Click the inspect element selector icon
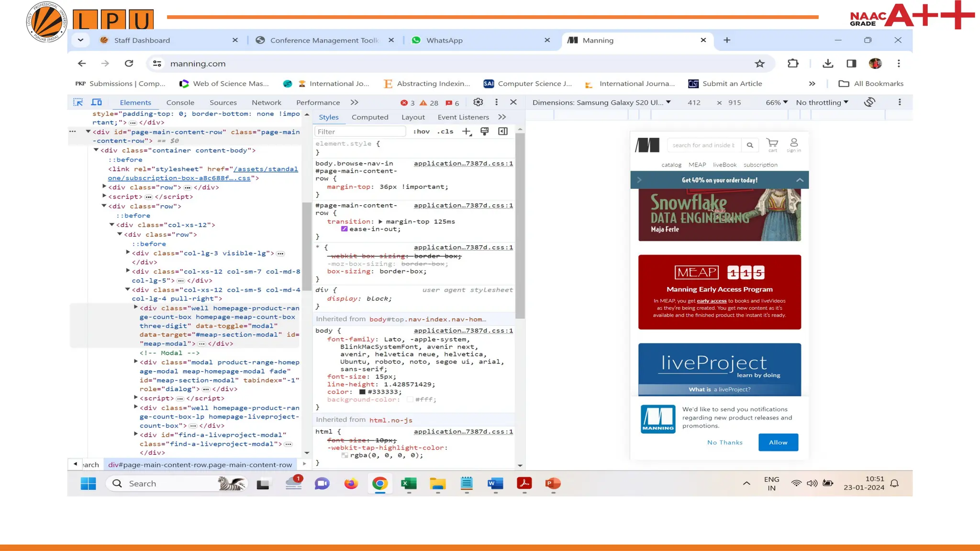980x551 pixels. pyautogui.click(x=78, y=102)
